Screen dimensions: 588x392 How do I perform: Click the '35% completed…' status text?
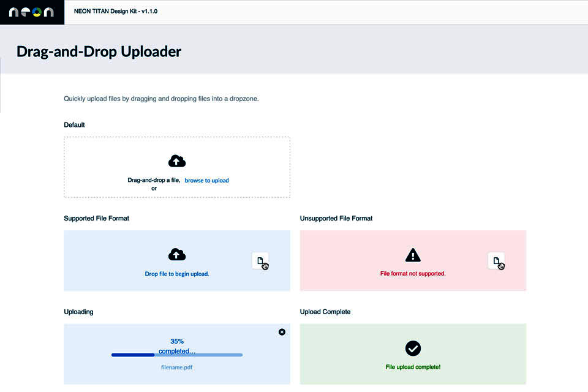[177, 346]
